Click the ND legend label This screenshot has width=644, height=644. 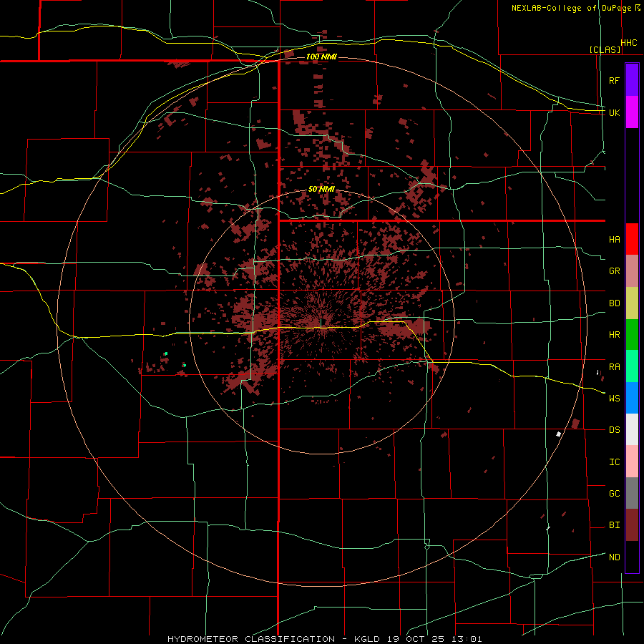click(615, 557)
